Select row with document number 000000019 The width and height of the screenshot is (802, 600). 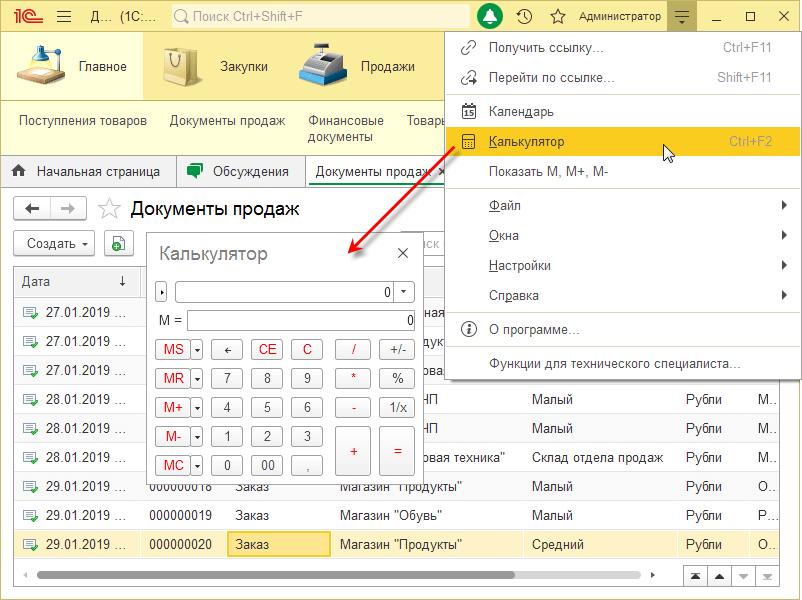[x=396, y=516]
